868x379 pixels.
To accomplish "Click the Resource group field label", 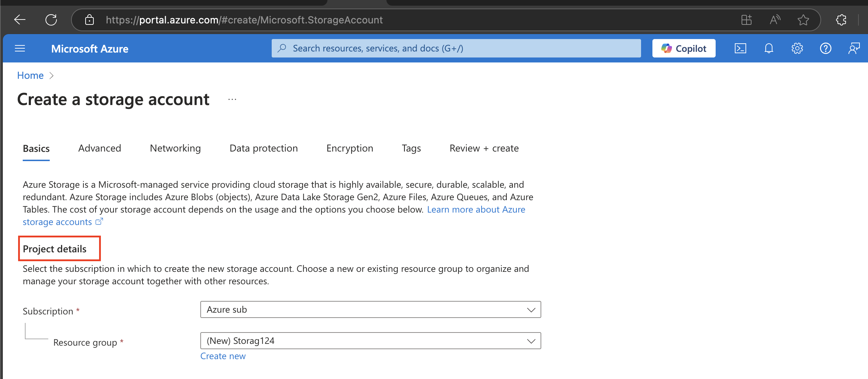I will 85,342.
